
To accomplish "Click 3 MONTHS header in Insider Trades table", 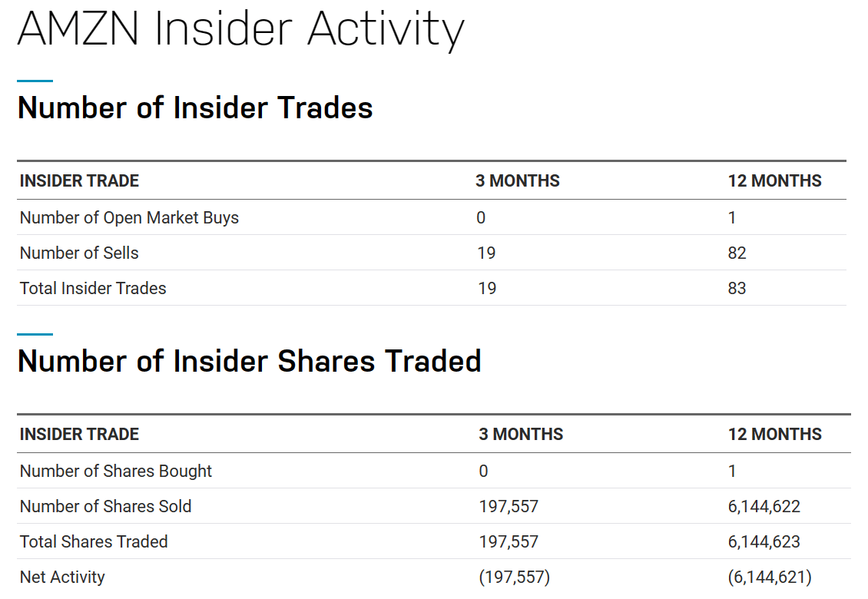I will click(x=517, y=181).
